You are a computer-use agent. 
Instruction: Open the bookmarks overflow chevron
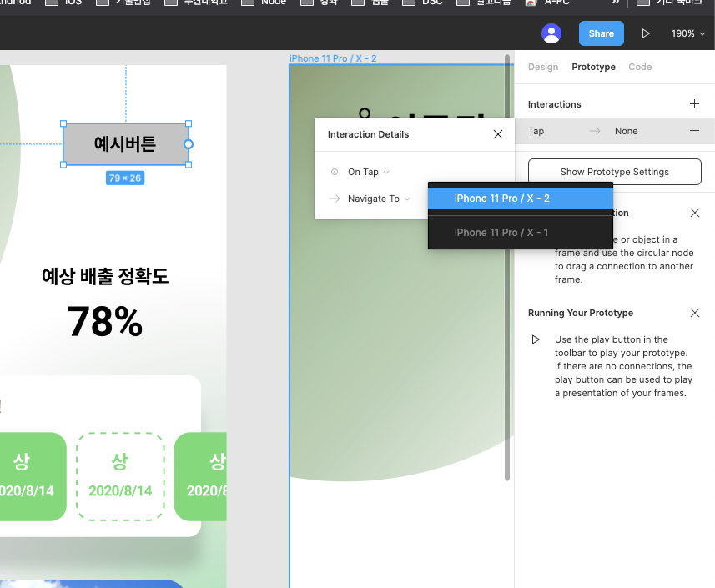pyautogui.click(x=616, y=3)
